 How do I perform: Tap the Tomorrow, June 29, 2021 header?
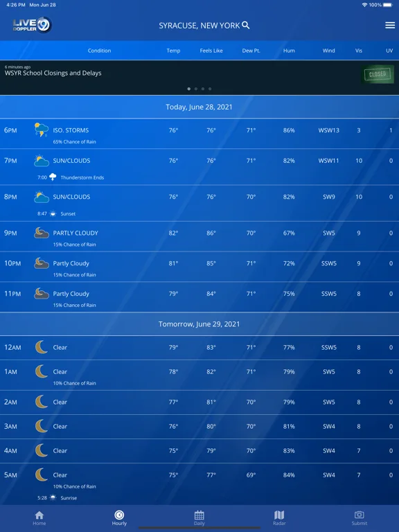199,324
